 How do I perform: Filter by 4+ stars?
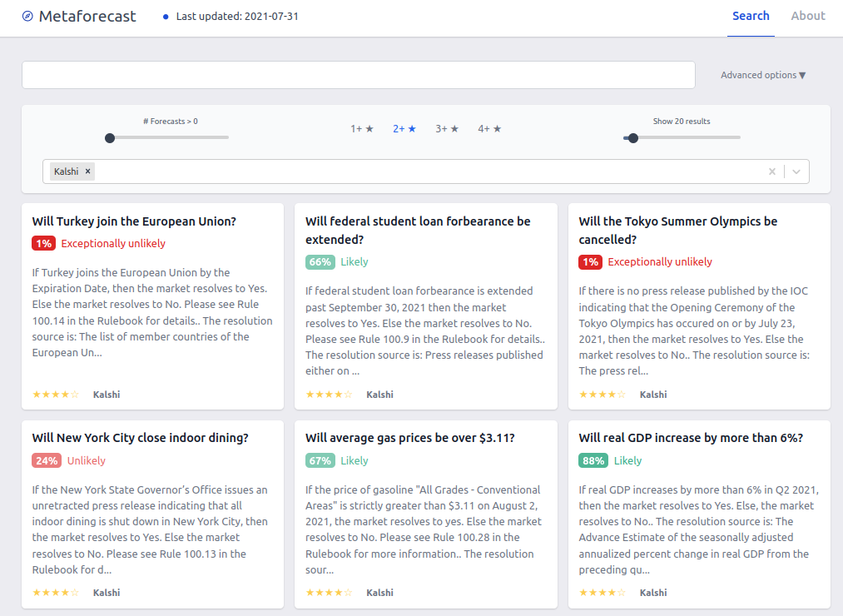click(x=489, y=128)
